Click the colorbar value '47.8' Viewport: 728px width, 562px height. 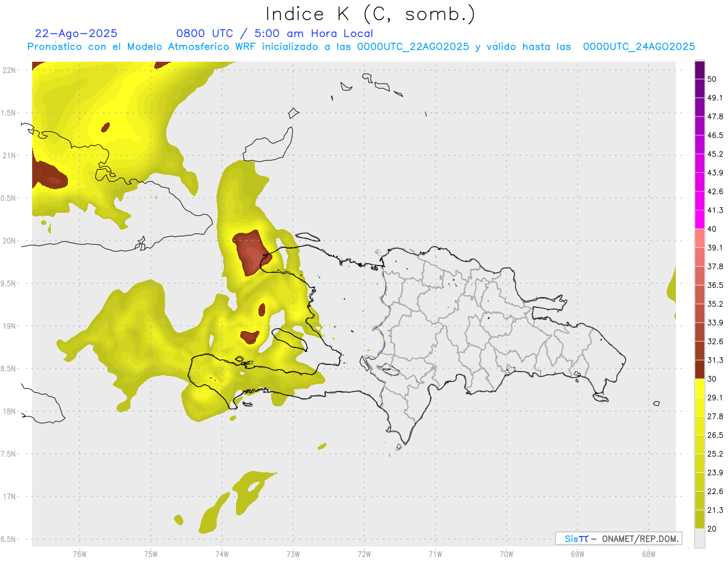pyautogui.click(x=715, y=116)
